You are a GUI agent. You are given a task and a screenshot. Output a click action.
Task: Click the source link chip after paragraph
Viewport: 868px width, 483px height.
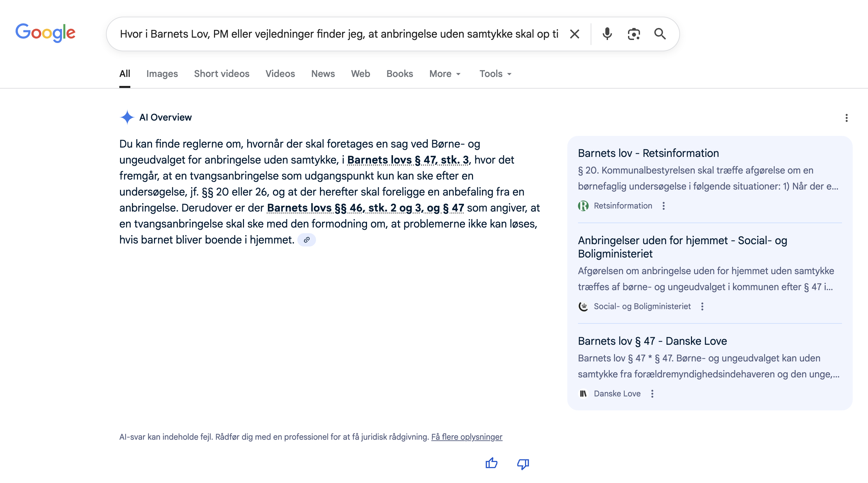coord(306,240)
